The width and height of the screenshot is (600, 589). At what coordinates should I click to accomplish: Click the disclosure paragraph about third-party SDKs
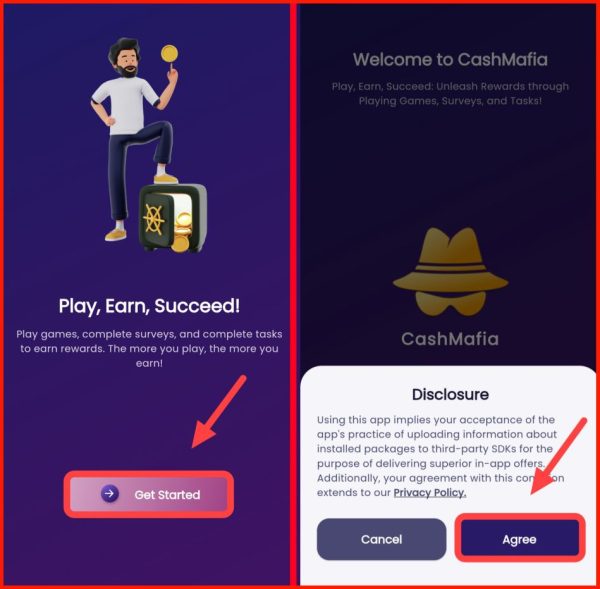pyautogui.click(x=440, y=456)
